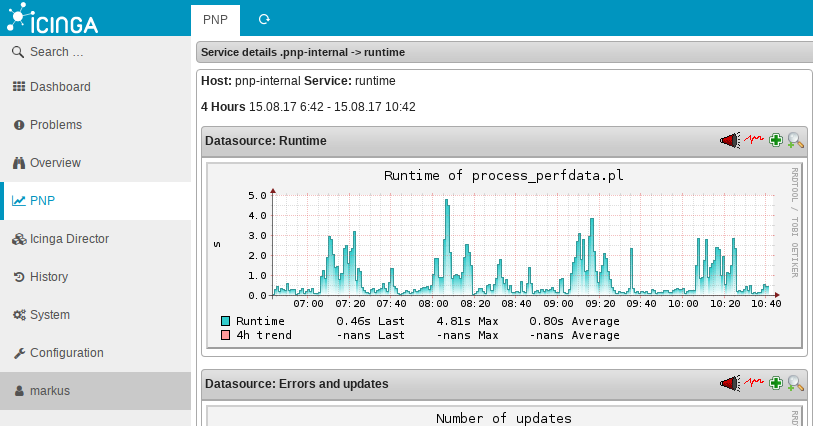Click the search magnifier icon in sidebar
Image resolution: width=813 pixels, height=426 pixels.
click(x=18, y=52)
